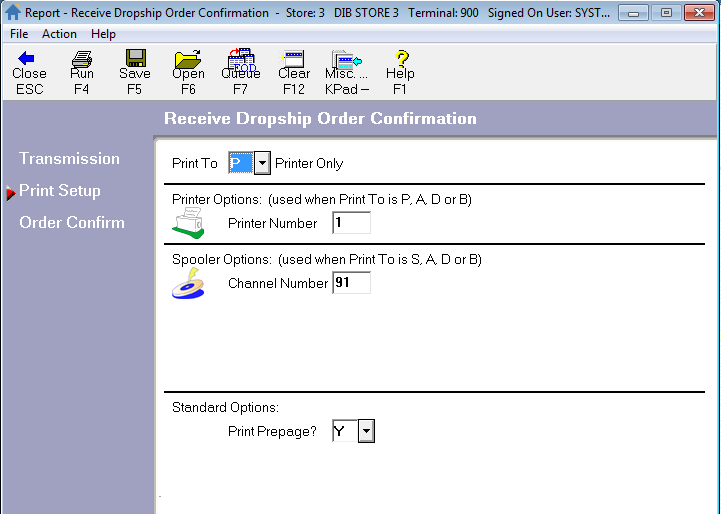Click the Close ESC arrow icon
The image size is (721, 514).
(26, 58)
